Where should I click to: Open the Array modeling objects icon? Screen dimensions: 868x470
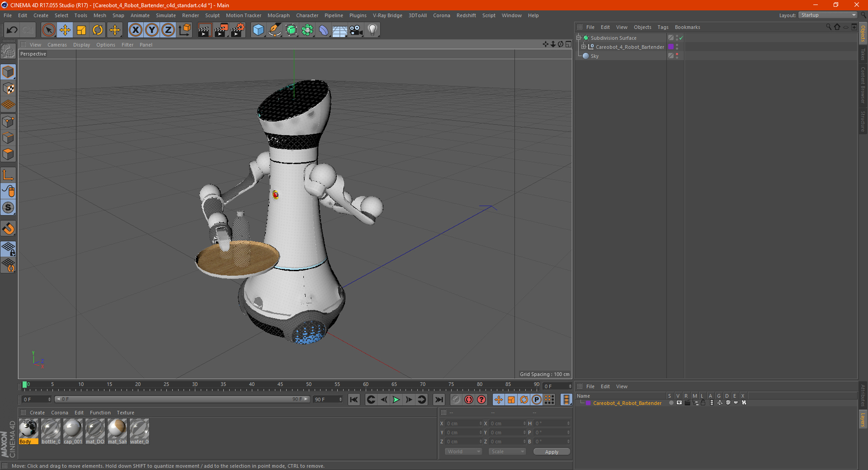tap(307, 30)
